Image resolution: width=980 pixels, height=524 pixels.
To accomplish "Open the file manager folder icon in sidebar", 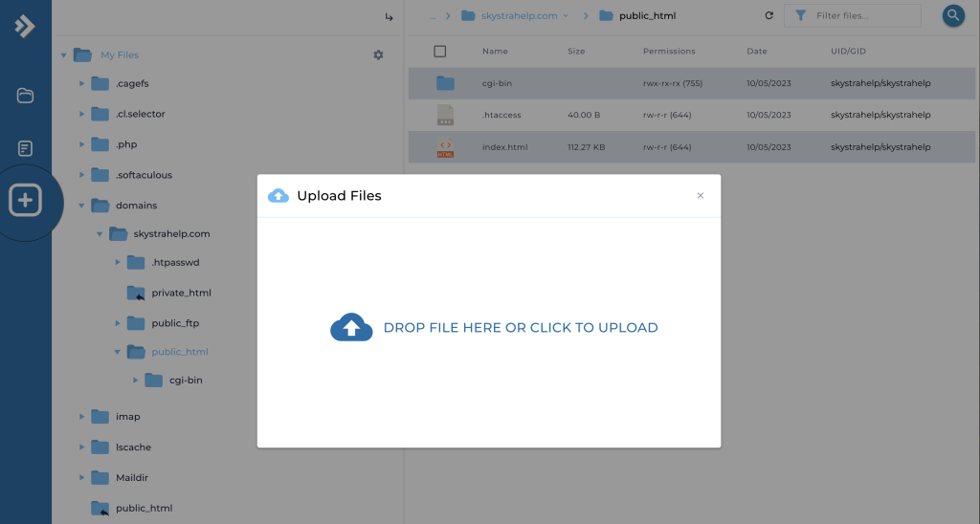I will (26, 96).
